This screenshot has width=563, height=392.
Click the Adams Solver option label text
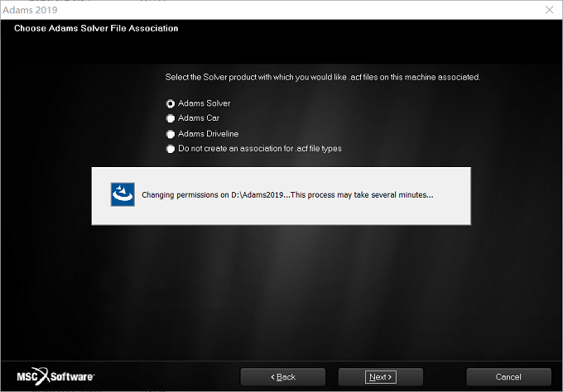click(205, 103)
